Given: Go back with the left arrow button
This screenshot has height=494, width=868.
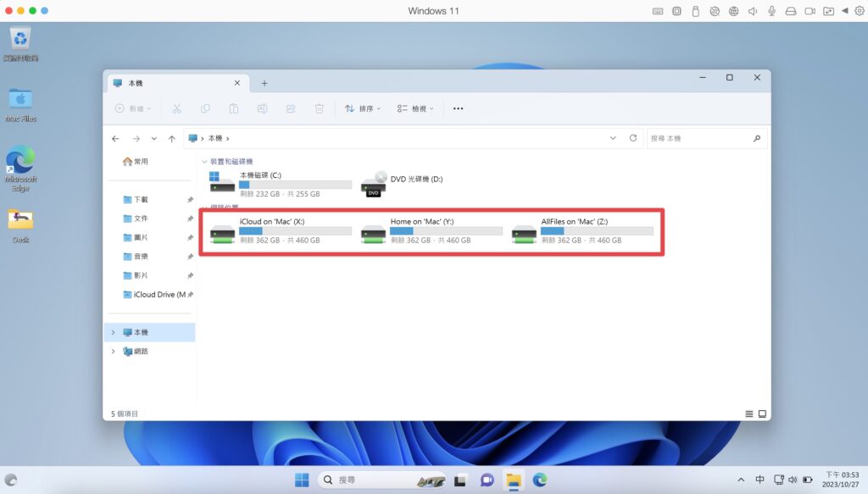Looking at the screenshot, I should 115,138.
